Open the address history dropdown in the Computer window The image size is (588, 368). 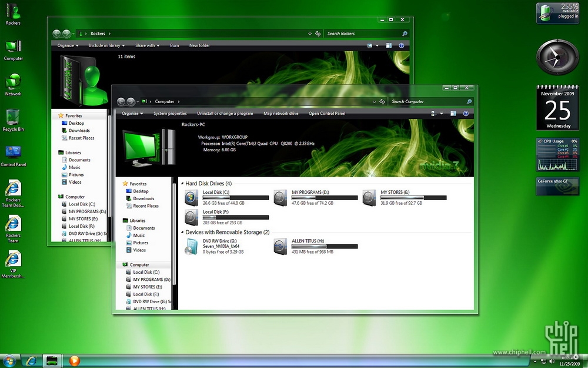click(x=374, y=101)
